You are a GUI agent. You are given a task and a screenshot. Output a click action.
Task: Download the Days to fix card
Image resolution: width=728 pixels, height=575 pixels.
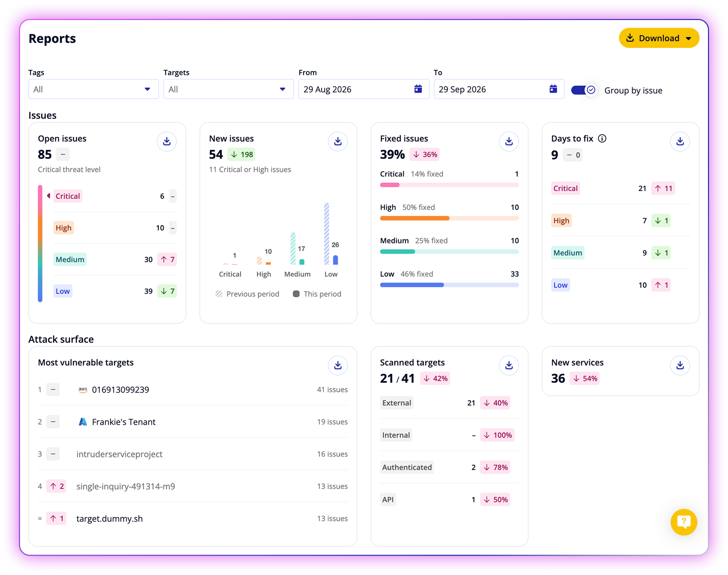[680, 141]
